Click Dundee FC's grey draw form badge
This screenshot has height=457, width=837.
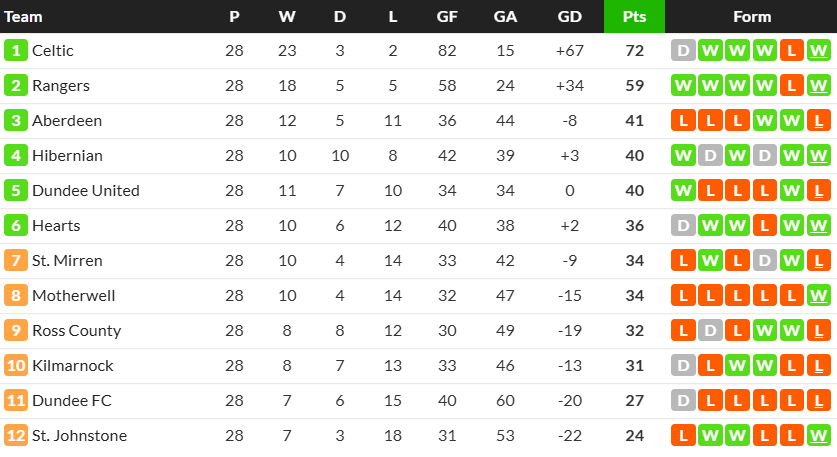pyautogui.click(x=683, y=401)
